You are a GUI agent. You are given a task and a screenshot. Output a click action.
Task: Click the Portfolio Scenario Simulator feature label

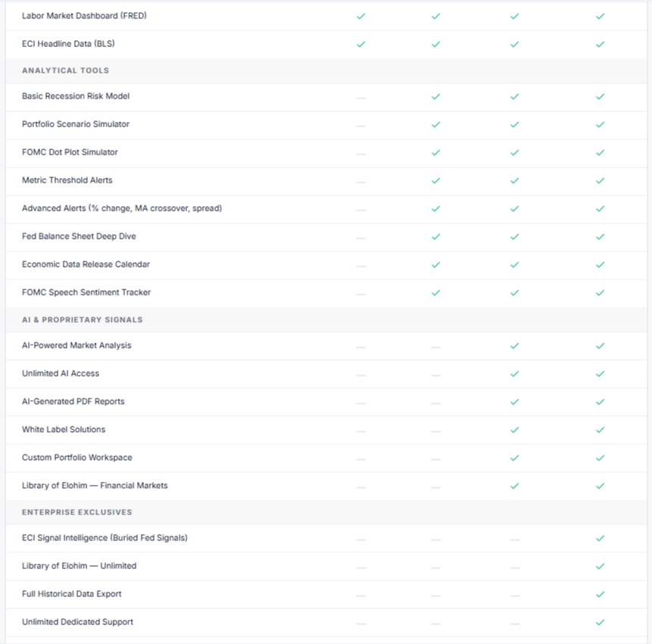(76, 124)
